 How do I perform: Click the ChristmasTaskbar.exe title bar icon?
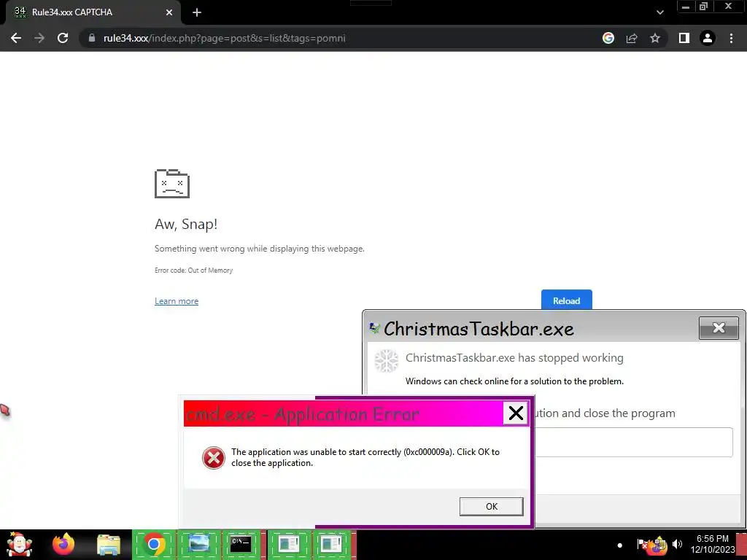click(x=374, y=328)
